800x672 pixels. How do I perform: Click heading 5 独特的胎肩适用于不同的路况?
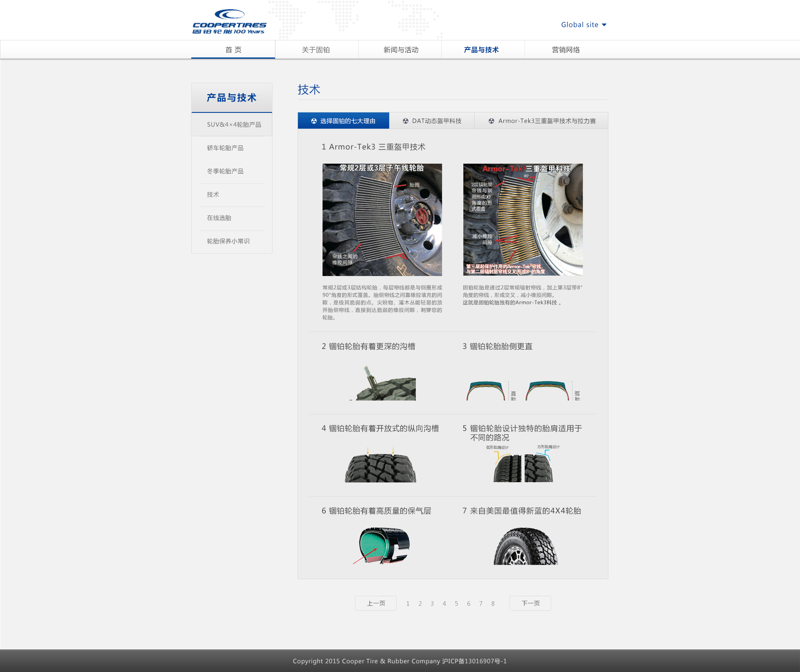pos(522,433)
